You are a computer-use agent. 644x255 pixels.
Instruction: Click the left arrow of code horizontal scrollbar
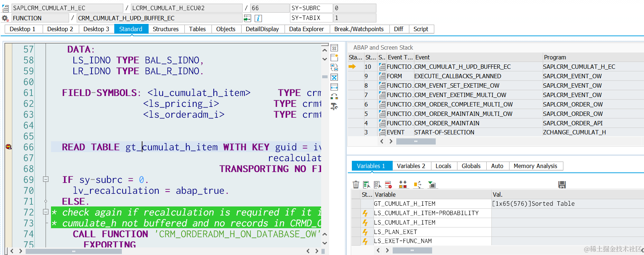(12, 251)
